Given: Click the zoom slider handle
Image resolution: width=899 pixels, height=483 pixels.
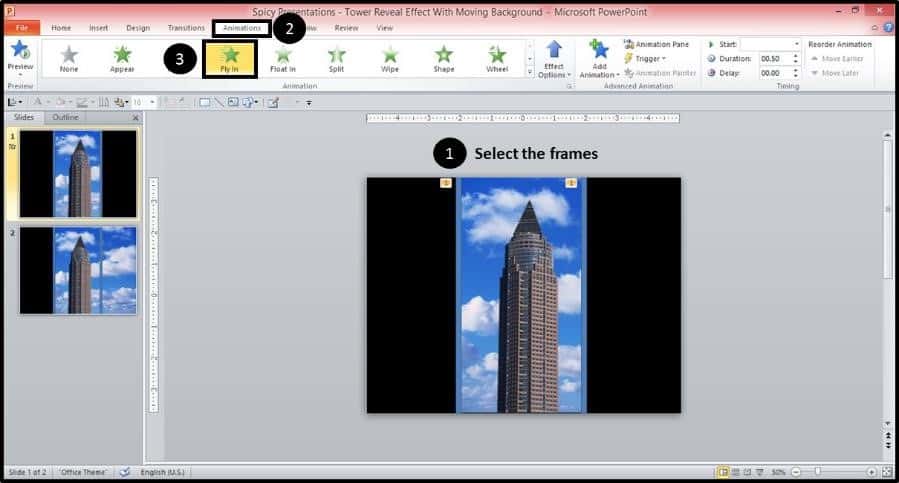Looking at the screenshot, I should (818, 472).
